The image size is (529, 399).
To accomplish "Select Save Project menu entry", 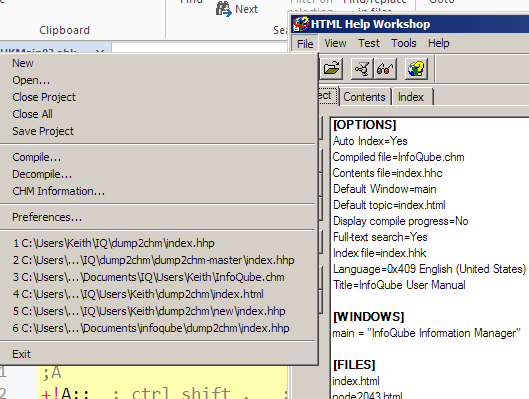I will [158, 131].
